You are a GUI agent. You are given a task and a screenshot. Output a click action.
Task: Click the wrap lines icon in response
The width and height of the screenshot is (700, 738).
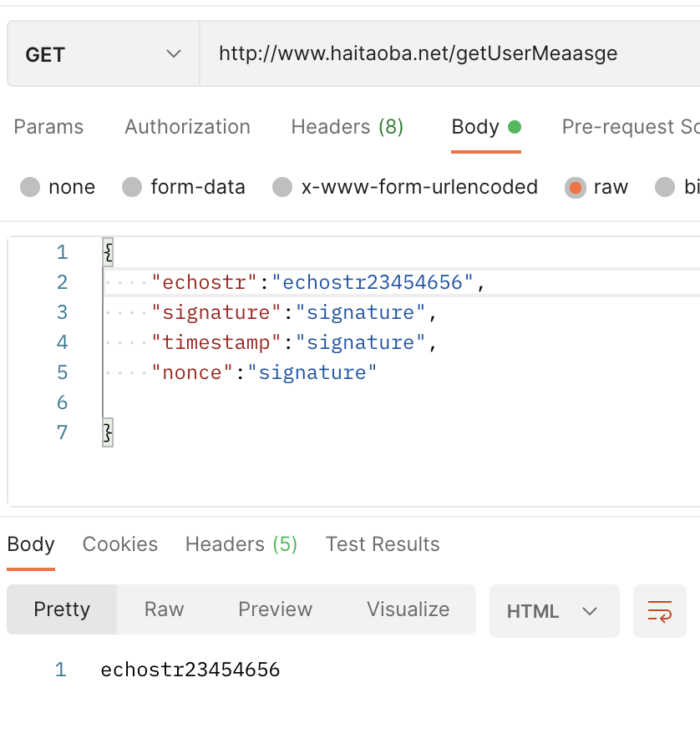tap(660, 611)
